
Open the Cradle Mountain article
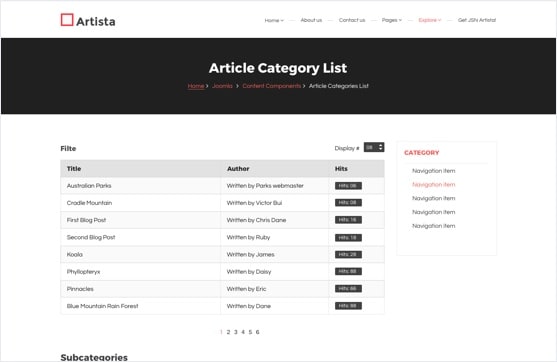(x=89, y=203)
